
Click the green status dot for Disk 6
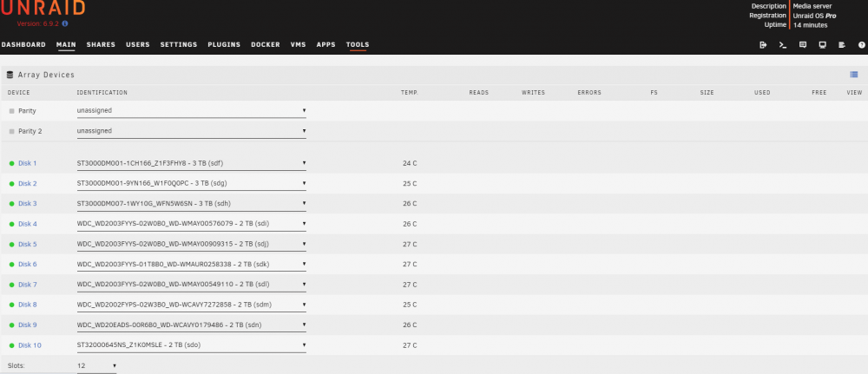[x=11, y=265]
